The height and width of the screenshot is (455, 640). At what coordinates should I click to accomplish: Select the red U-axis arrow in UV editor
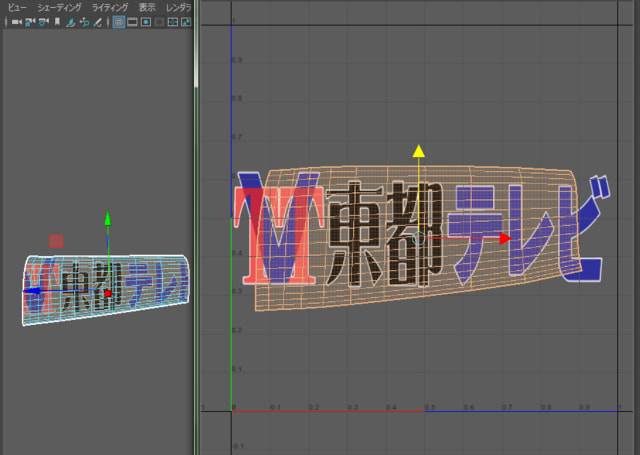click(505, 238)
